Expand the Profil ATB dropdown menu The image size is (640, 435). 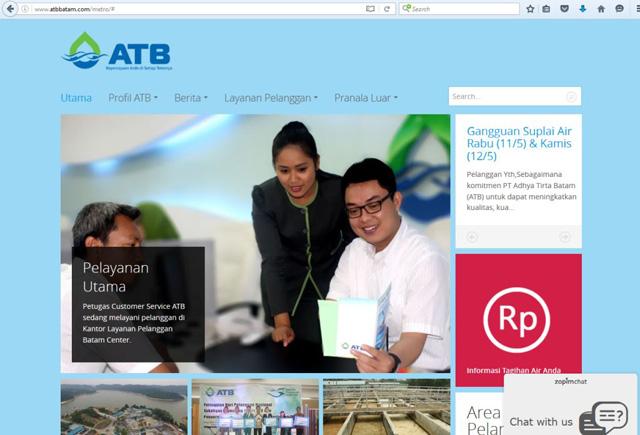point(133,98)
